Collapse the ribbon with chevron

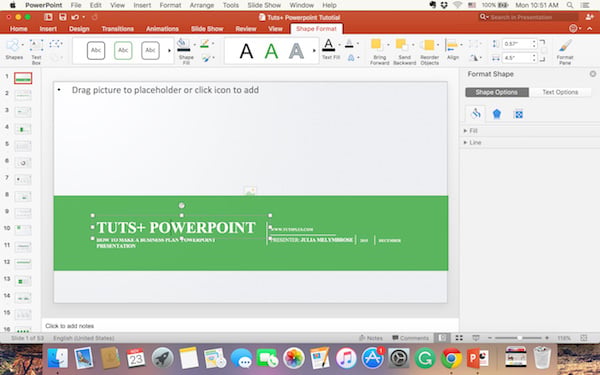pos(590,29)
